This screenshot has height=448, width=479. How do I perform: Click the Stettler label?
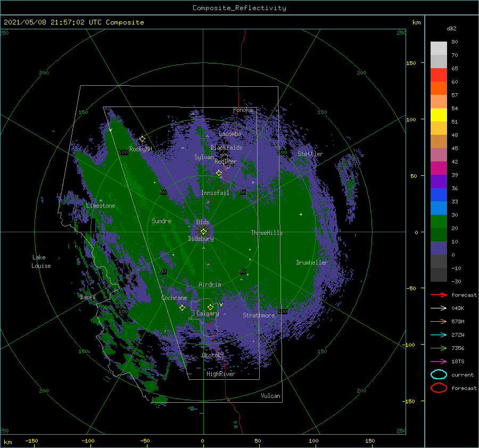(310, 154)
